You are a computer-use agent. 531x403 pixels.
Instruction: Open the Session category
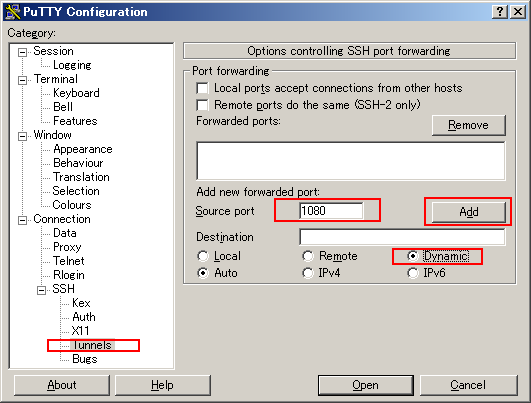[53, 51]
